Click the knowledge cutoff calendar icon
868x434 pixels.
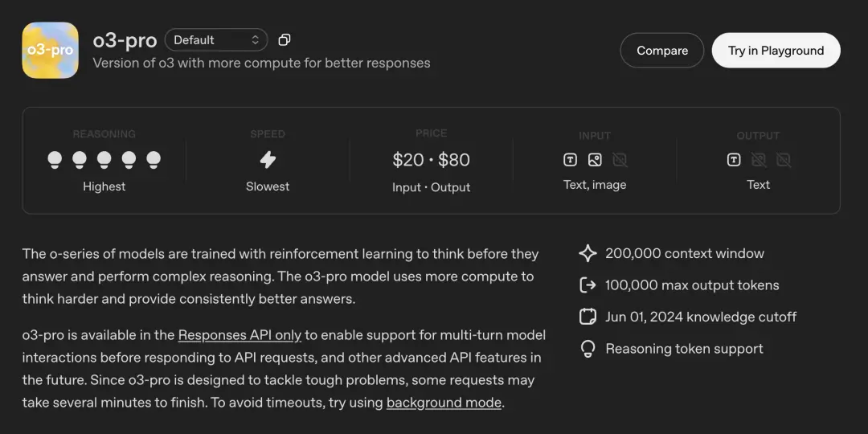click(x=588, y=317)
